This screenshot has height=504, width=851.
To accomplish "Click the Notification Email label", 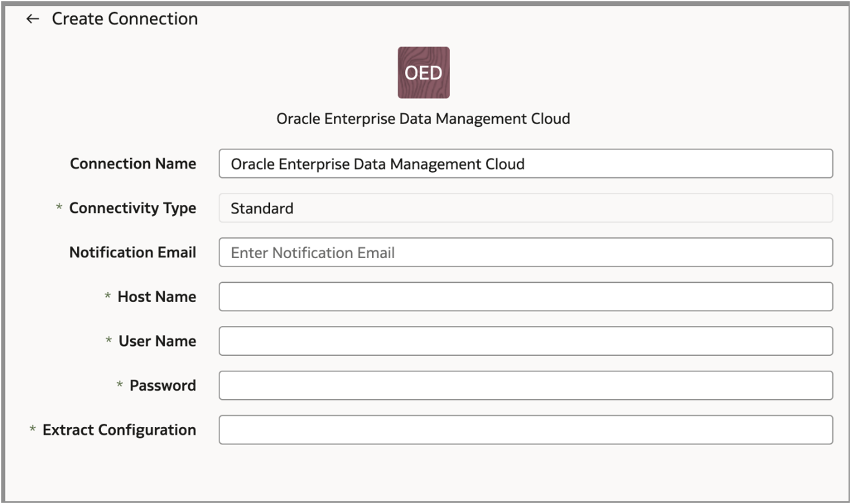I will (133, 252).
